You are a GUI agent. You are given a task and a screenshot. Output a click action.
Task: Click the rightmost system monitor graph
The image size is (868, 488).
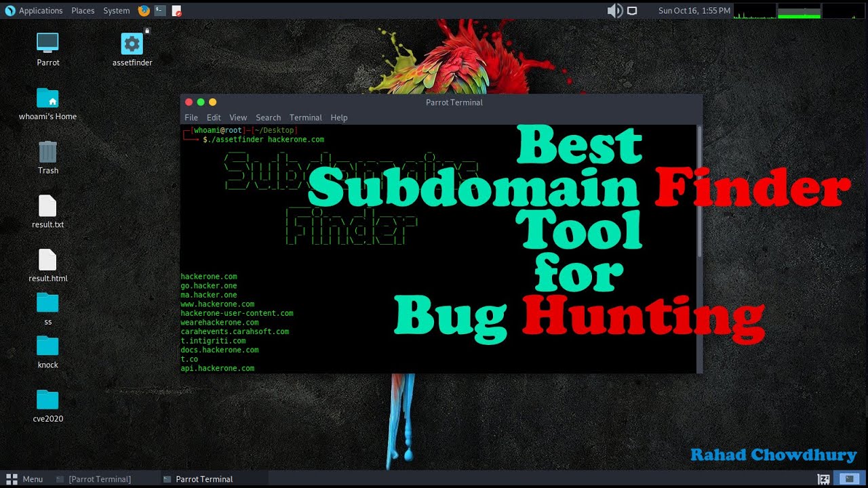click(x=844, y=10)
